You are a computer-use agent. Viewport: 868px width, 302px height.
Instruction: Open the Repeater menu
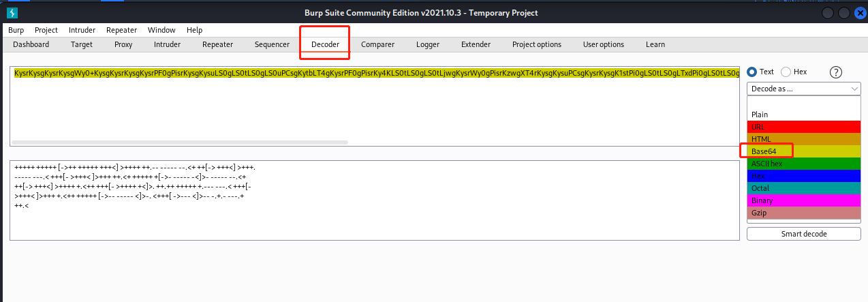point(121,30)
